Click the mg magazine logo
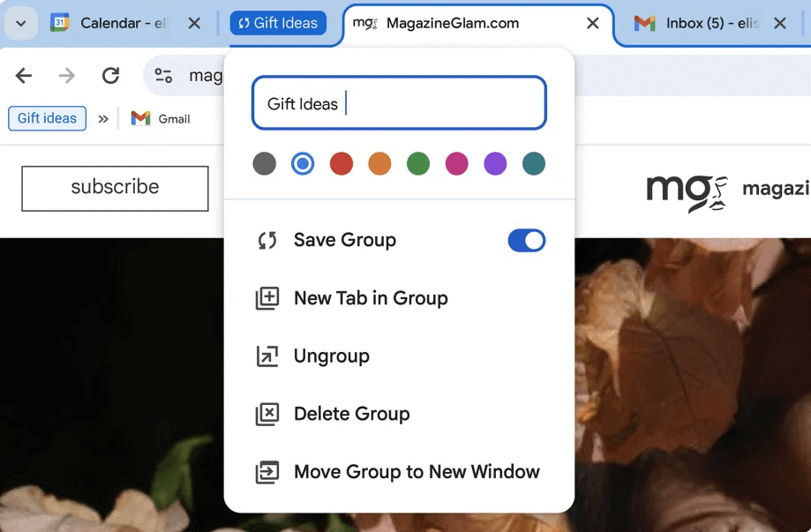 coord(688,192)
